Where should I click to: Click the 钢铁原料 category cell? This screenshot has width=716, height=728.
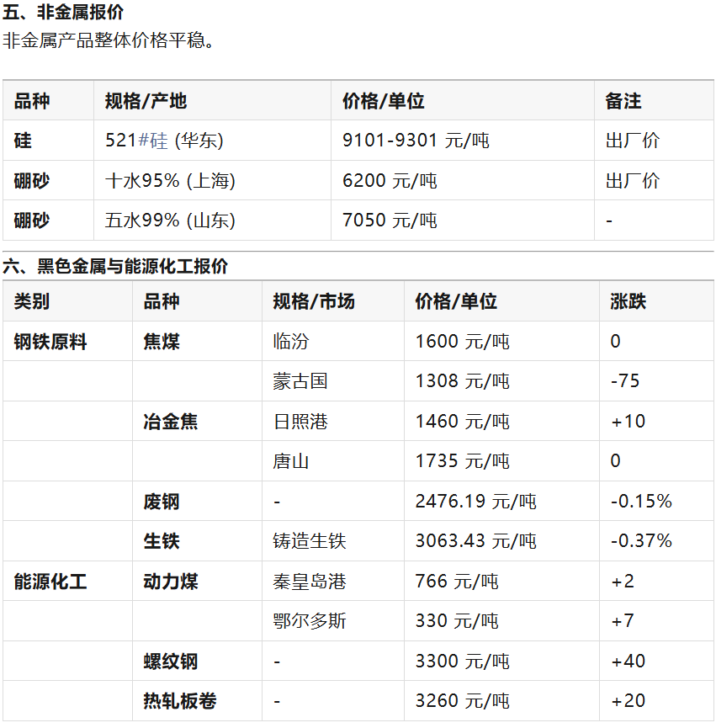[50, 342]
